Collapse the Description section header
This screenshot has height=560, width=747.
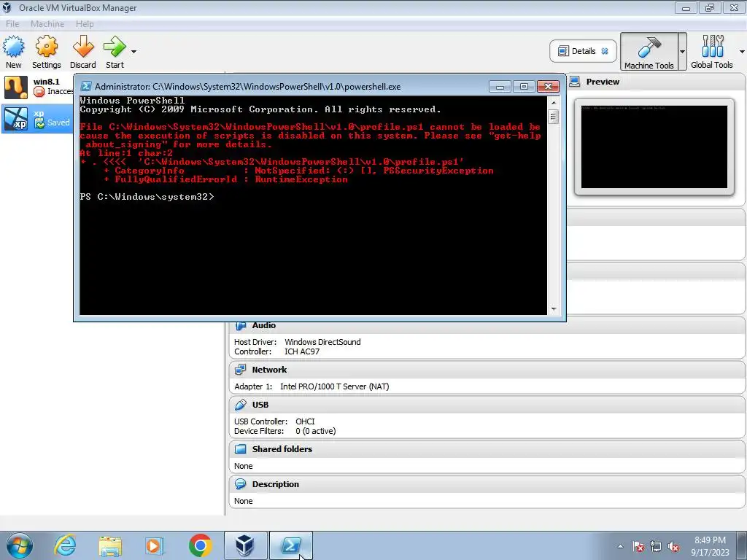[487, 484]
